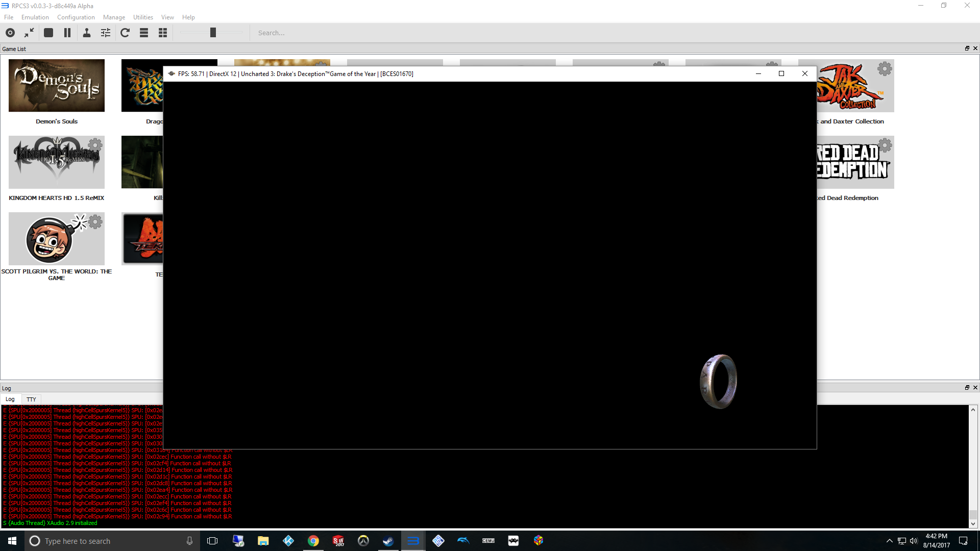Open SolidWorks 2017 from the taskbar
The height and width of the screenshot is (551, 980).
tap(338, 541)
